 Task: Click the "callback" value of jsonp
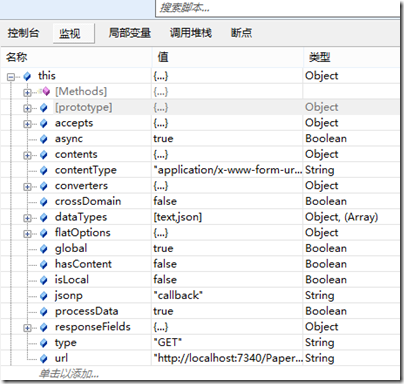[178, 295]
